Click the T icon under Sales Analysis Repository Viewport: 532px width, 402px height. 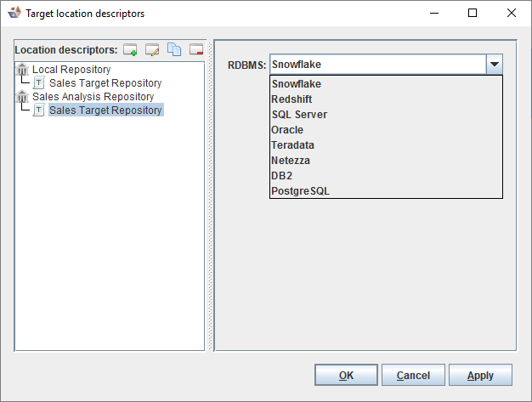(39, 110)
